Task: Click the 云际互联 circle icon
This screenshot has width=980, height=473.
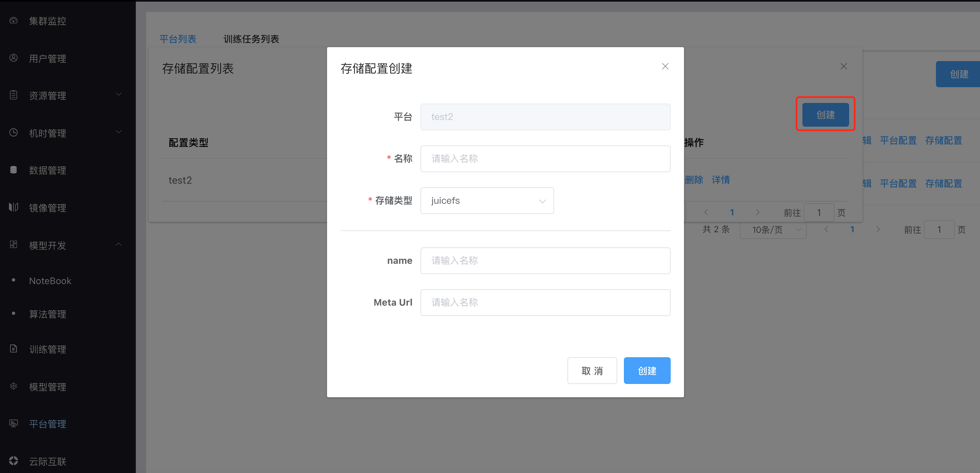Action: pyautogui.click(x=13, y=461)
